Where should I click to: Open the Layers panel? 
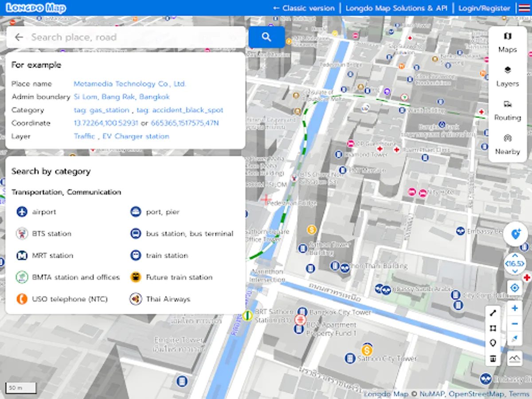click(508, 77)
